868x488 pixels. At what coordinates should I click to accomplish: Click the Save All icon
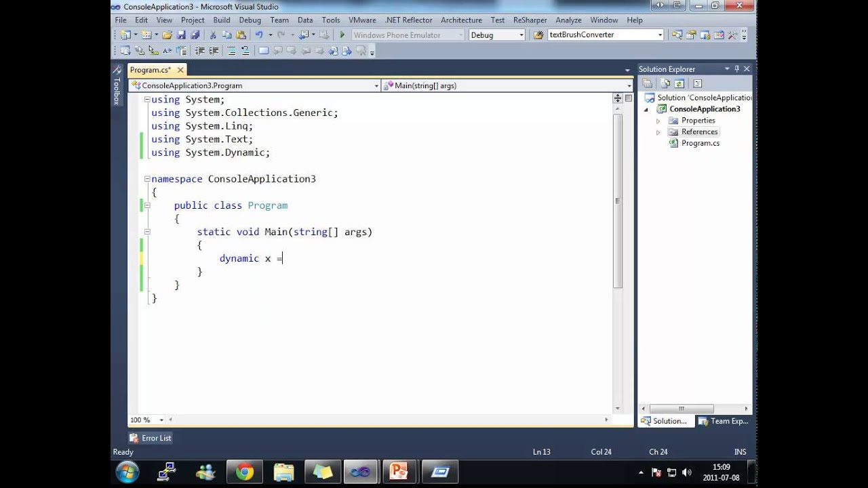[x=195, y=35]
